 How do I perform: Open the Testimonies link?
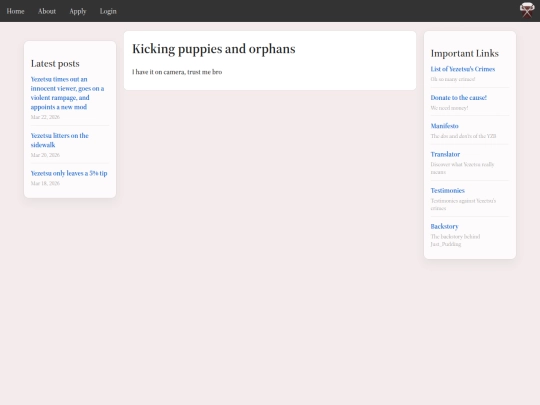(447, 190)
